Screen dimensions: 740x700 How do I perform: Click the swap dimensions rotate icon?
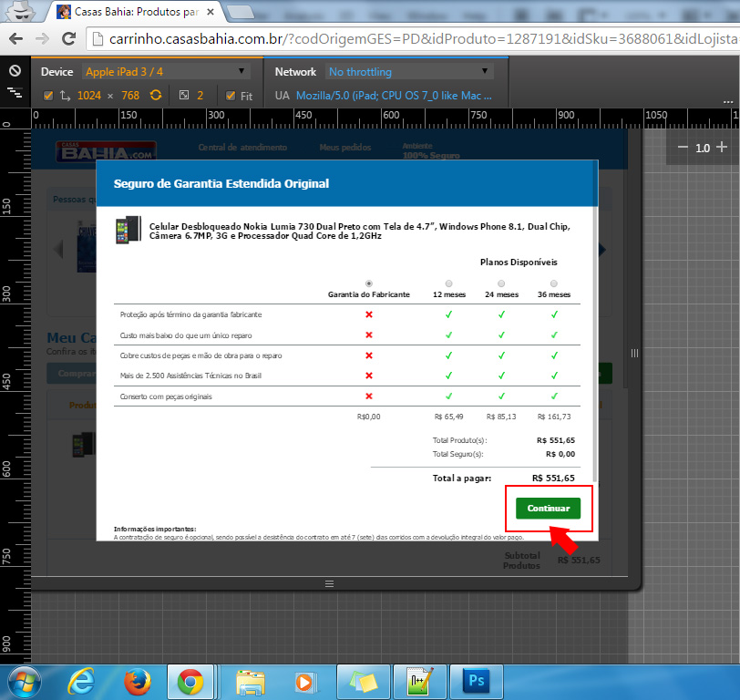pos(156,95)
